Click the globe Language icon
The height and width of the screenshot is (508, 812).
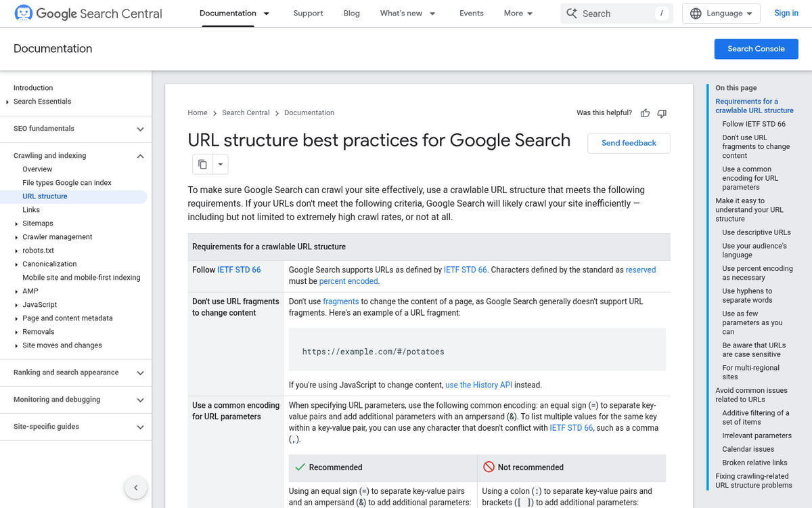(696, 14)
